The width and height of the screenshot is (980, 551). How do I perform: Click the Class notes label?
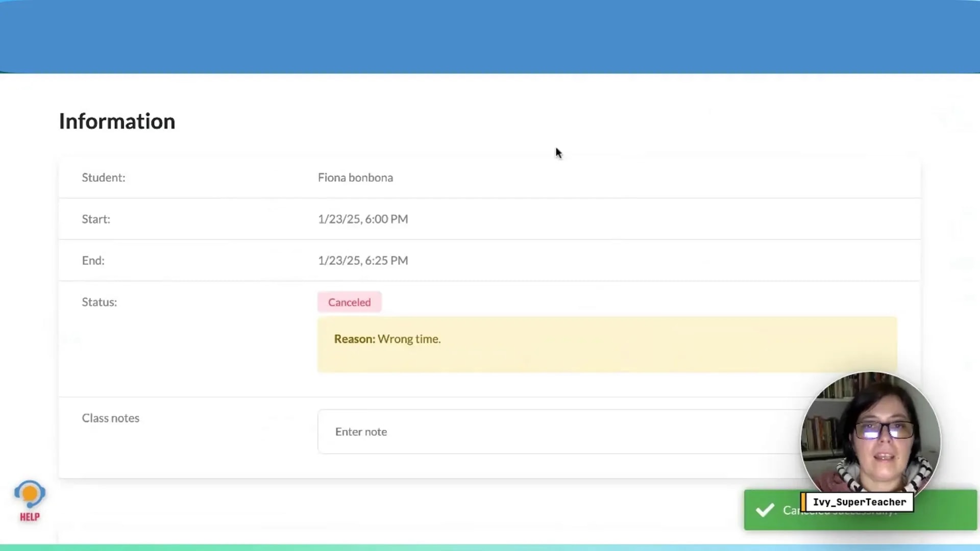110,418
